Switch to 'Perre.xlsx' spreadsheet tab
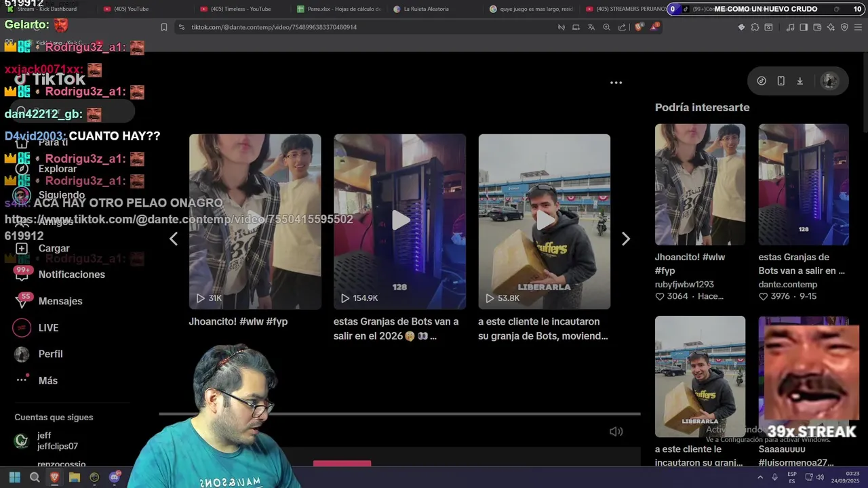This screenshot has width=868, height=488. point(339,9)
